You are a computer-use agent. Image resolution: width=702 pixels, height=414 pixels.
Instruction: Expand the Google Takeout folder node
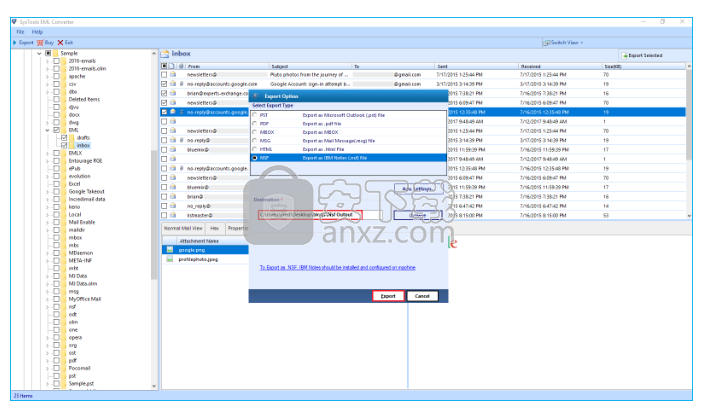tap(47, 192)
